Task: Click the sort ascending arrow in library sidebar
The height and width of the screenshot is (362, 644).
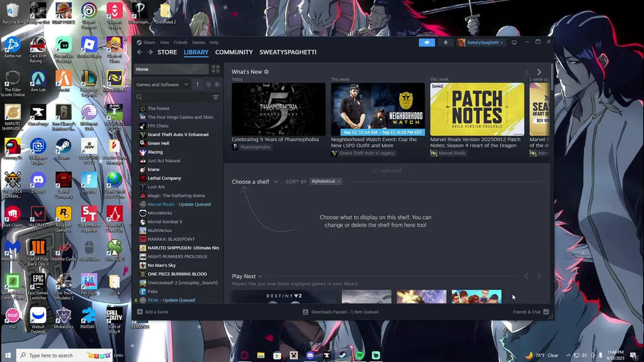Action: click(x=197, y=84)
